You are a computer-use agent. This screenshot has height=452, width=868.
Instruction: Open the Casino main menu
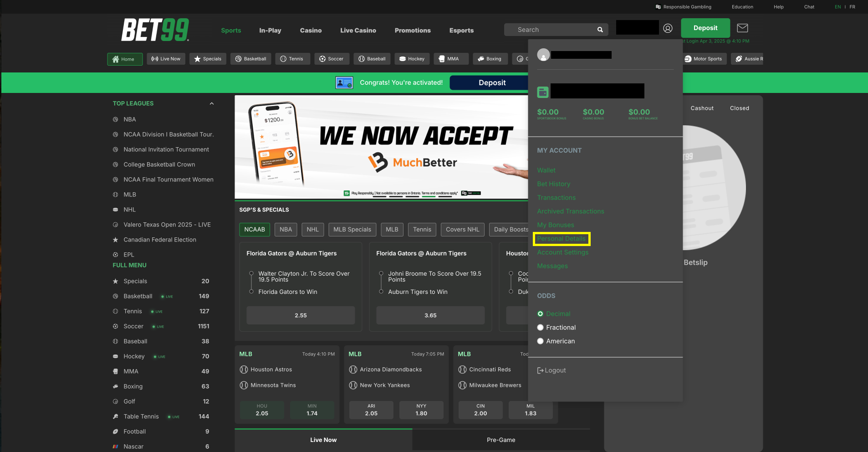tap(311, 31)
